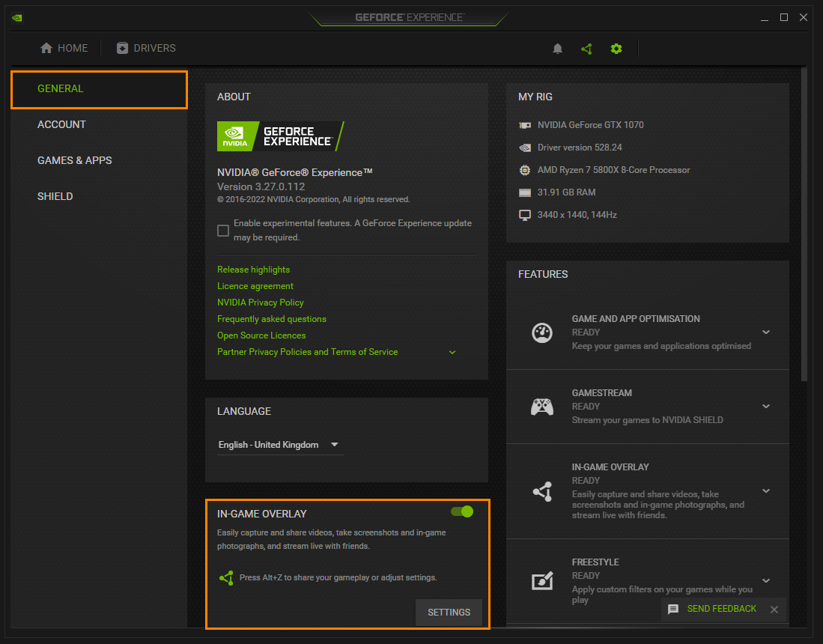Toggle the In-Game Overlay switch

tap(462, 511)
